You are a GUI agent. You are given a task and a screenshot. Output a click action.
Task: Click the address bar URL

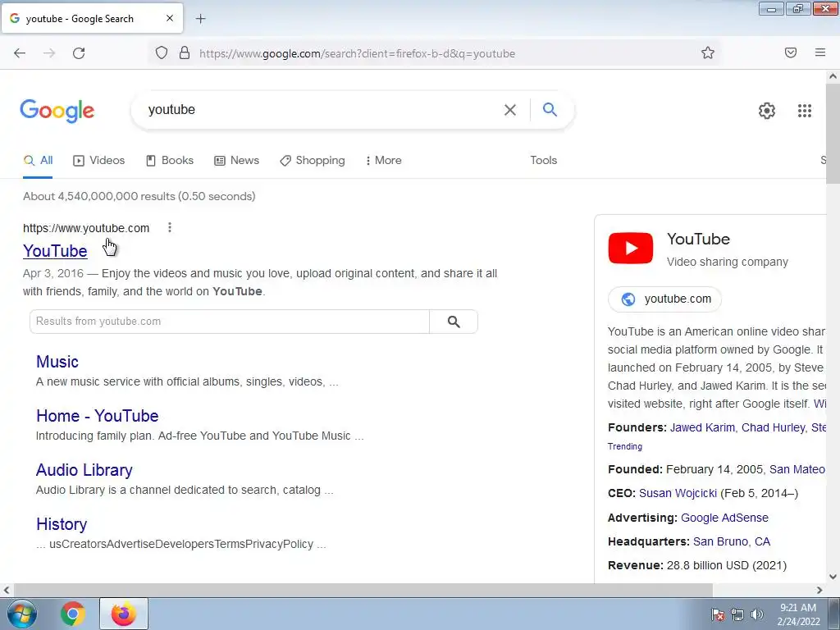(x=357, y=53)
